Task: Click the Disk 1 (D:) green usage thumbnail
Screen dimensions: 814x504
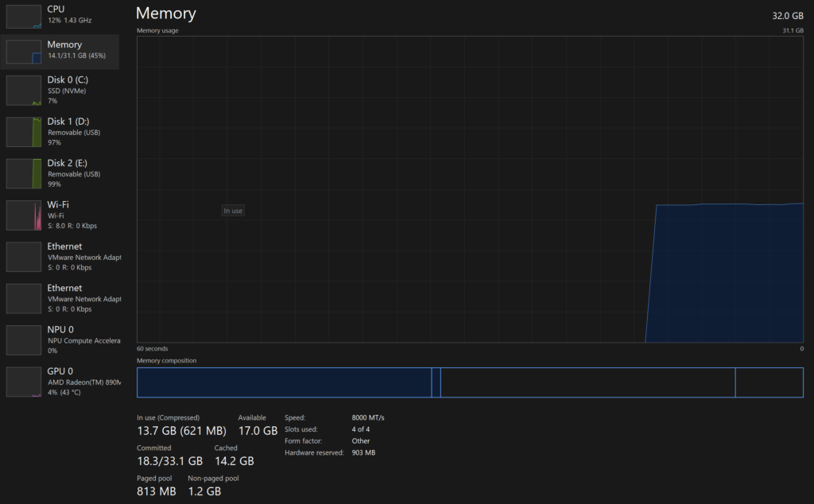Action: [x=24, y=132]
